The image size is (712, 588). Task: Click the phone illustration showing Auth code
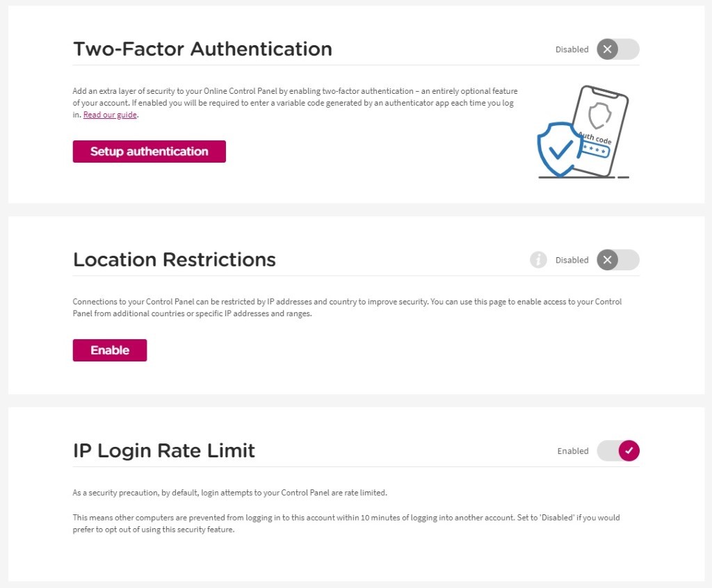click(599, 130)
